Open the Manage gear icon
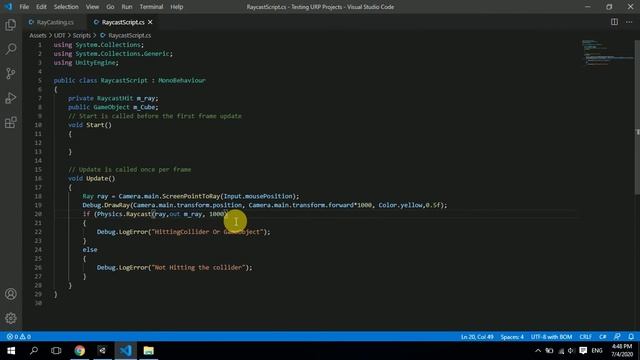This screenshot has height=360, width=640. [11, 318]
